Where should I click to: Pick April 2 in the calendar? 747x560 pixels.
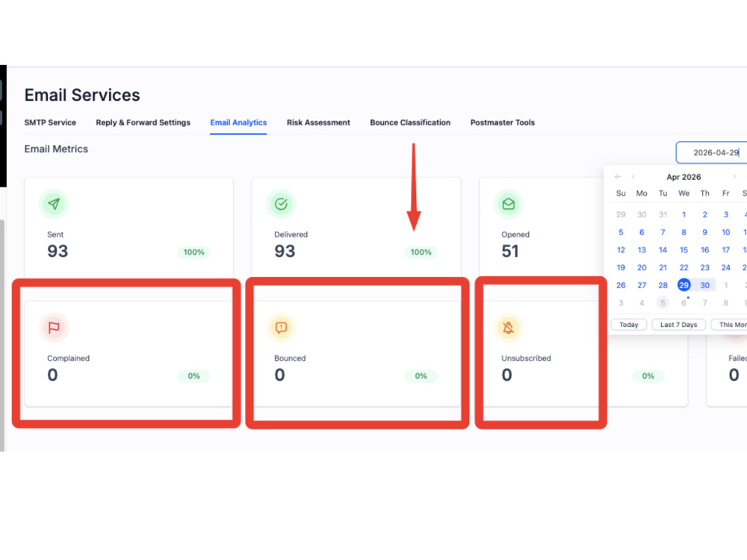pos(704,215)
